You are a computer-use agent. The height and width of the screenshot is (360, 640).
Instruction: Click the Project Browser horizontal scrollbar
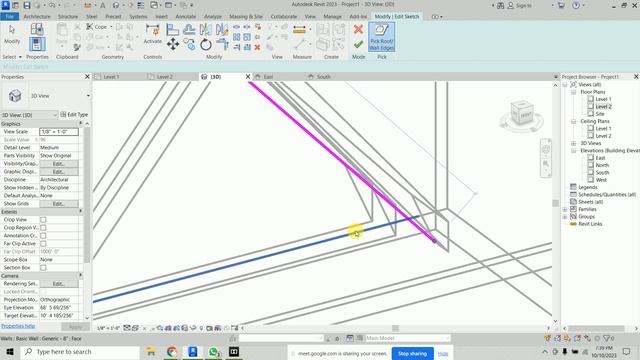click(x=596, y=328)
